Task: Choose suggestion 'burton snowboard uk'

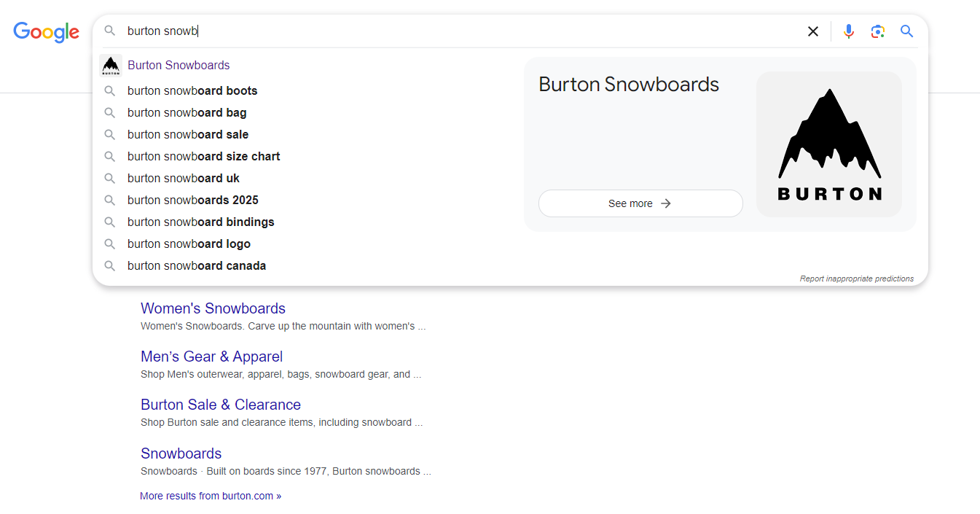Action: [184, 179]
